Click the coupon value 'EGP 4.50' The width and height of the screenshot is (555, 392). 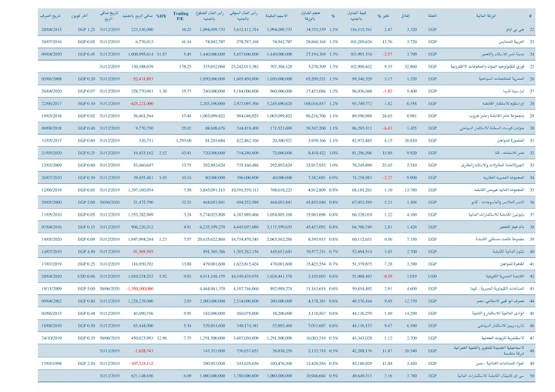(x=86, y=252)
